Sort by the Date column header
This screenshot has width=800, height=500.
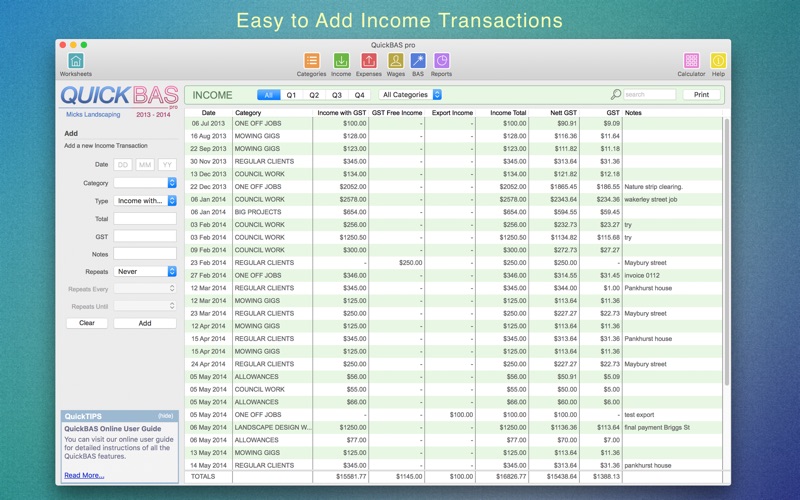pyautogui.click(x=208, y=113)
